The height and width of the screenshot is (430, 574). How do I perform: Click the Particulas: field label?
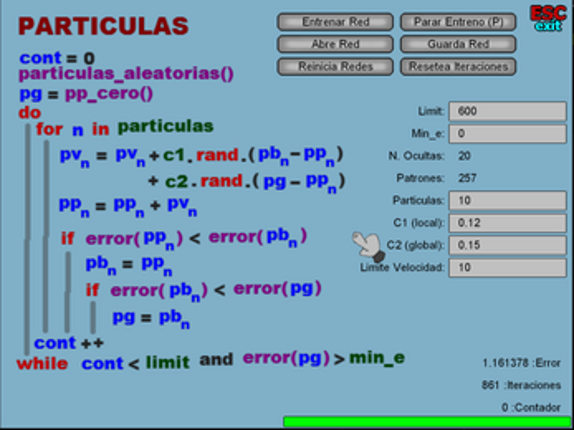[419, 201]
